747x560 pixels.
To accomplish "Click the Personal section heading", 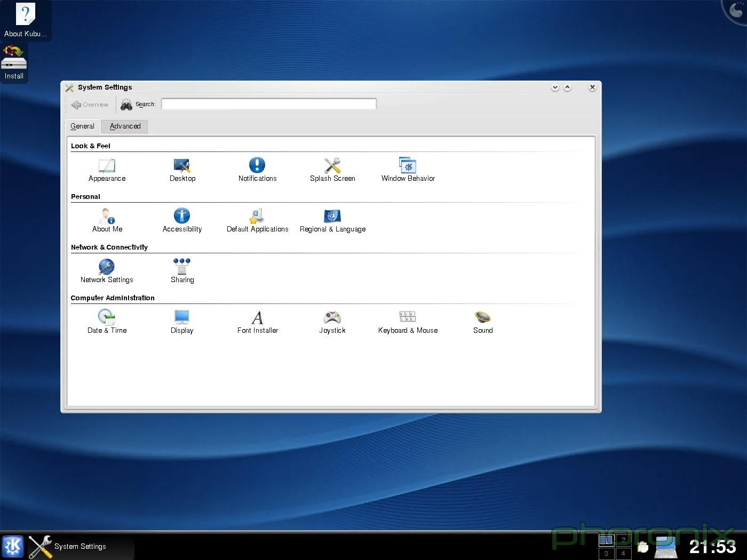I will coord(85,196).
